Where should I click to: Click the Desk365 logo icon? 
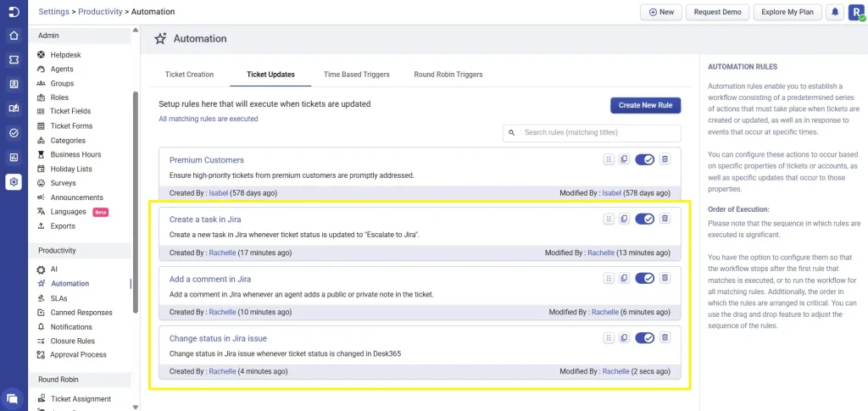click(x=14, y=12)
